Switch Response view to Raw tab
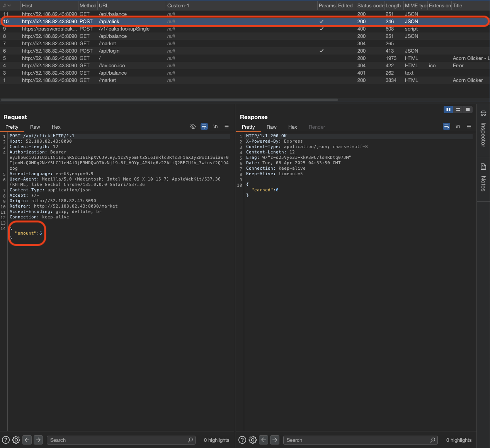This screenshot has height=448, width=490. pos(272,127)
